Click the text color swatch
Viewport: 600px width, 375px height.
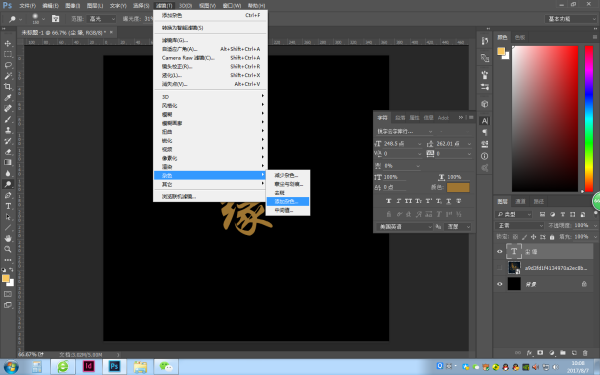coord(458,188)
